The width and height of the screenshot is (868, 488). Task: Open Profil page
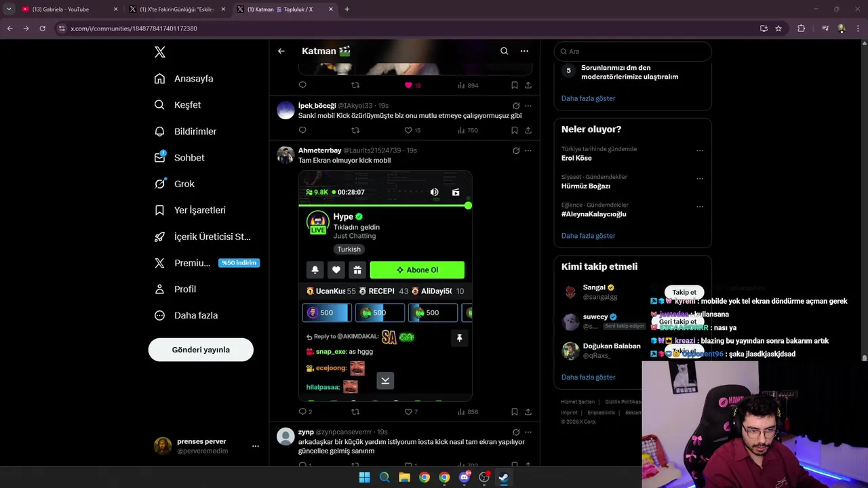pyautogui.click(x=175, y=289)
